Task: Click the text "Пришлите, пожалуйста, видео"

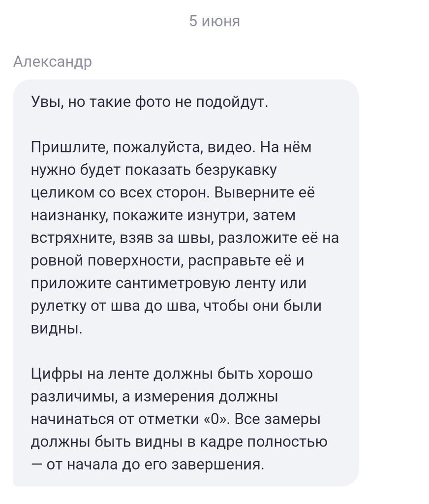Action: (x=143, y=147)
